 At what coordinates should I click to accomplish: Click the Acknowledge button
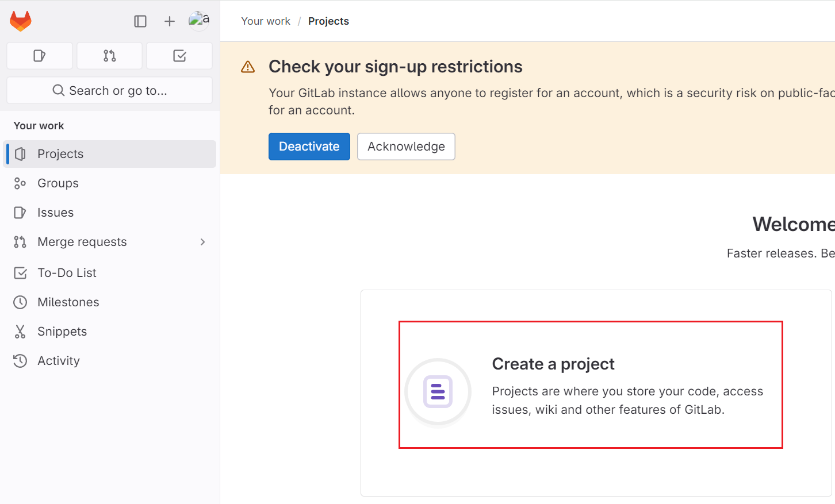click(x=406, y=147)
